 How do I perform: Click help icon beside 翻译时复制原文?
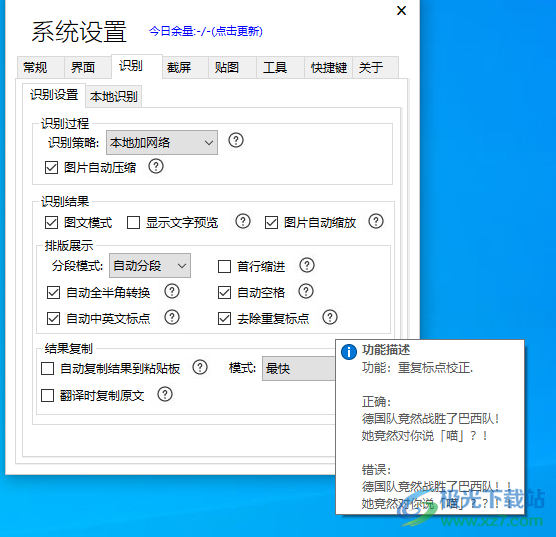tap(165, 394)
